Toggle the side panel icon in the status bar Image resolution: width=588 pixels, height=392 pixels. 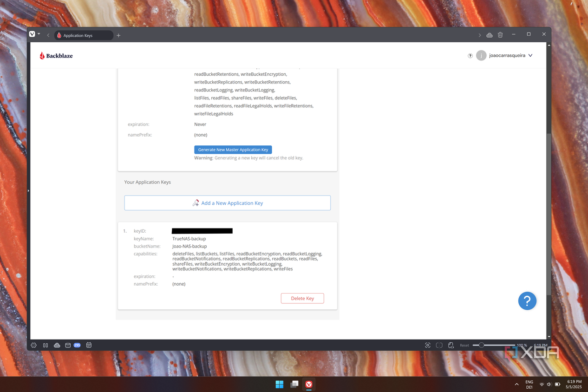46,345
